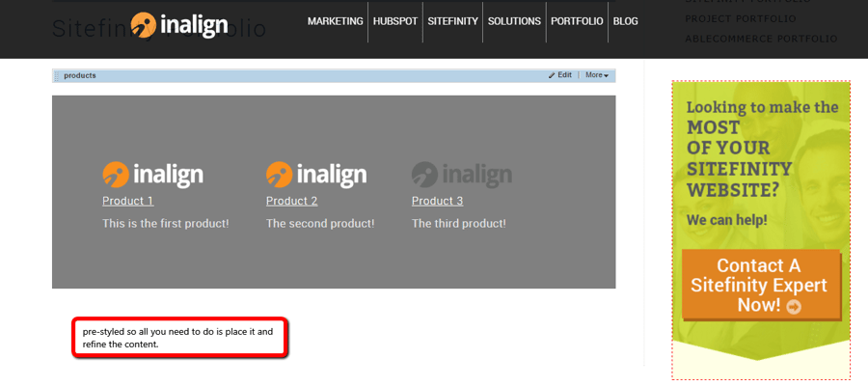Click the products widget title label

click(x=80, y=76)
